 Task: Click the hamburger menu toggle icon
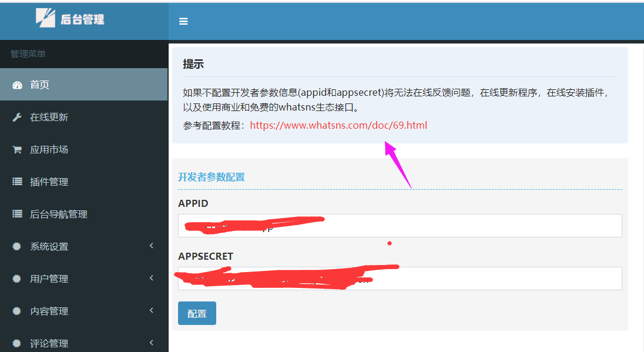(183, 21)
